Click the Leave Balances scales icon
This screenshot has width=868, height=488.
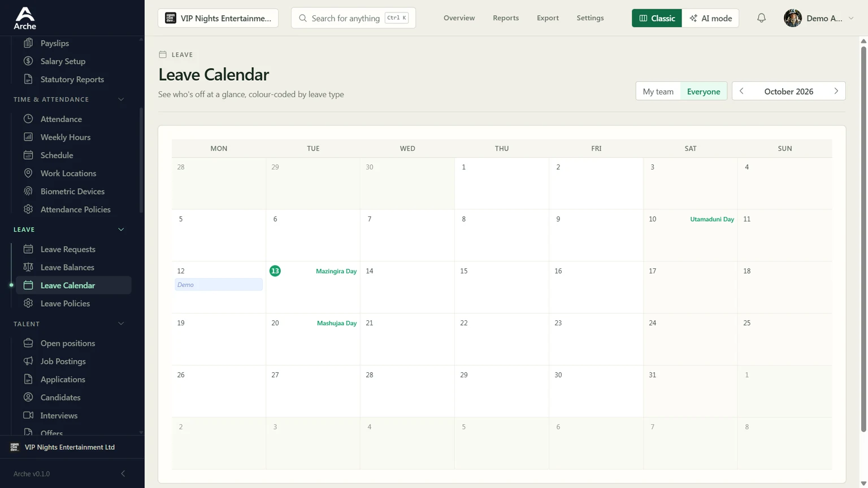(28, 267)
